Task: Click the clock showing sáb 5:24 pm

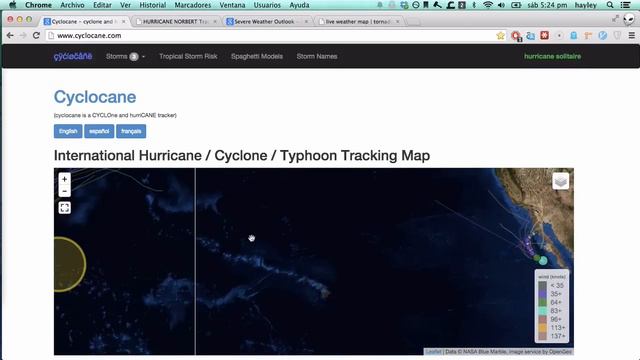Action: pos(547,5)
